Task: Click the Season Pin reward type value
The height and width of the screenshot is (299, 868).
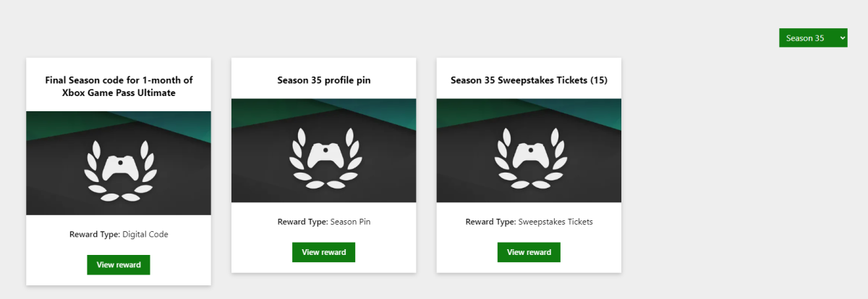Action: 350,222
